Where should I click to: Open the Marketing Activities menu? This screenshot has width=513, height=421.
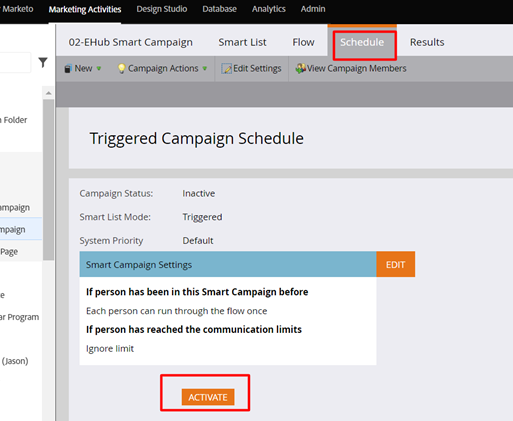(85, 9)
